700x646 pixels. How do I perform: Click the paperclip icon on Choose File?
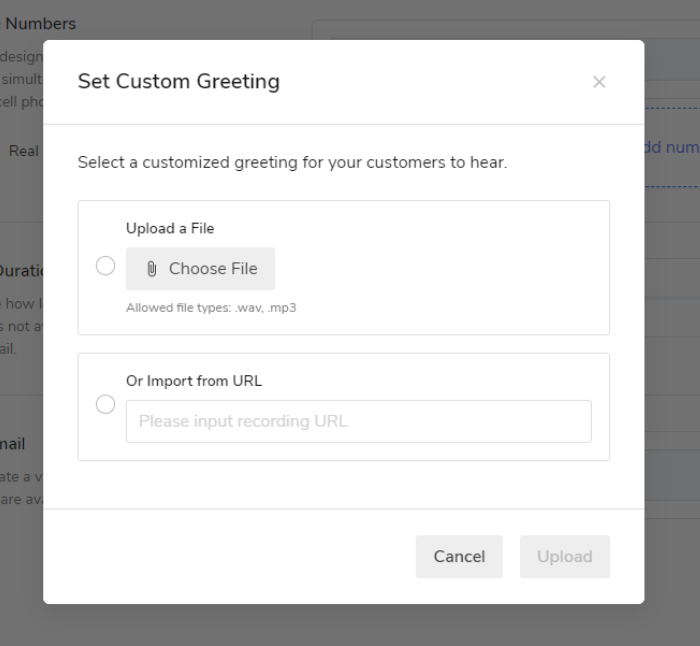(152, 269)
